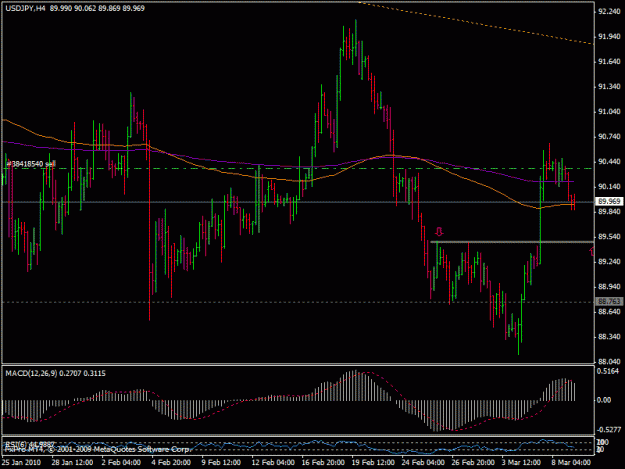Click the 88.940 price axis label

[x=609, y=287]
